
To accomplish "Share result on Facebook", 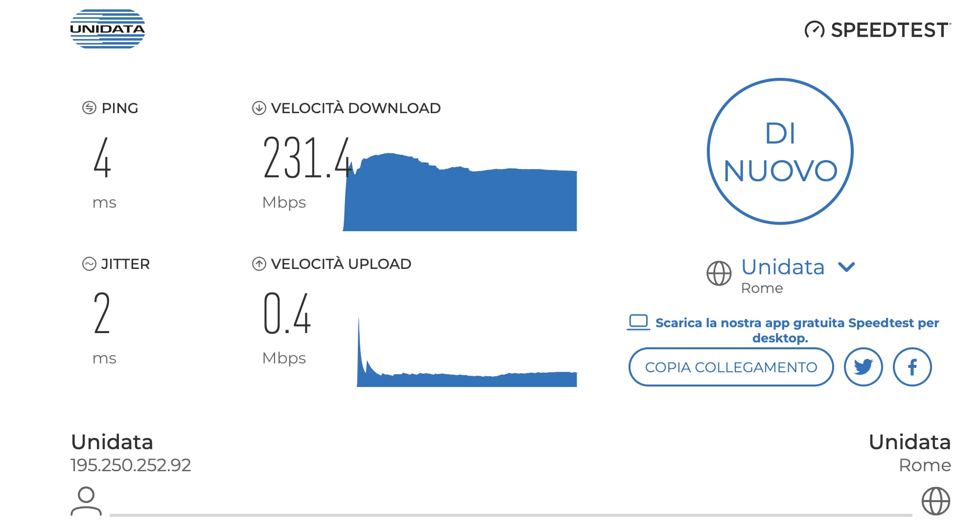I will click(x=912, y=367).
